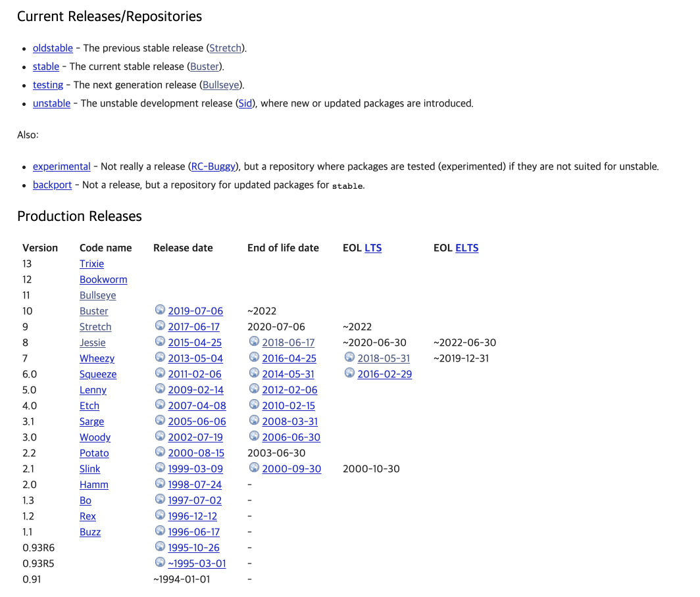Follow the testing link
Screen dimensions: 700x597
coord(48,85)
